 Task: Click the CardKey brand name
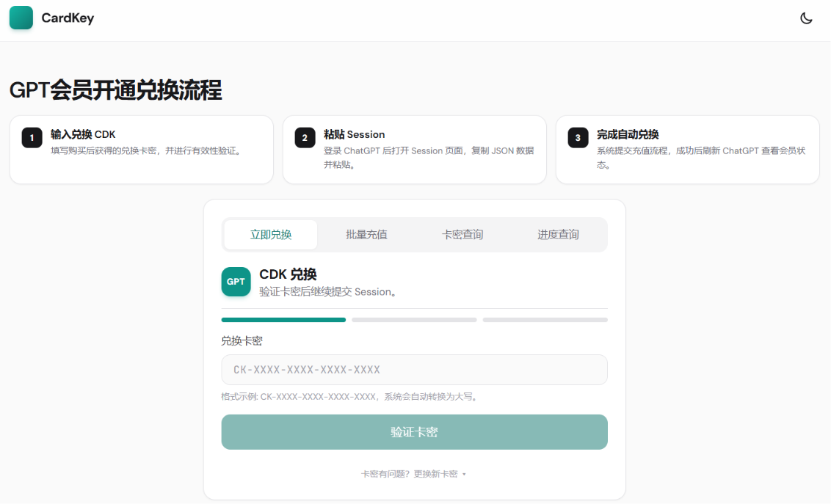68,18
